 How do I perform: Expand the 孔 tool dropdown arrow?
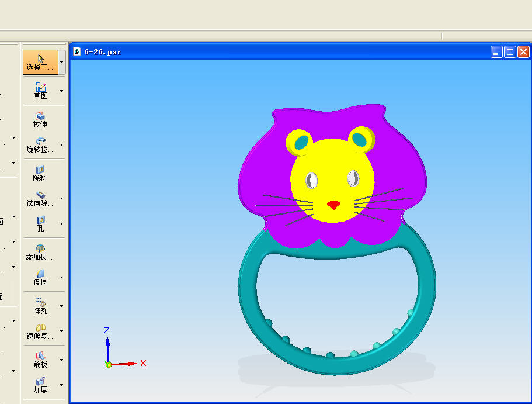61,223
